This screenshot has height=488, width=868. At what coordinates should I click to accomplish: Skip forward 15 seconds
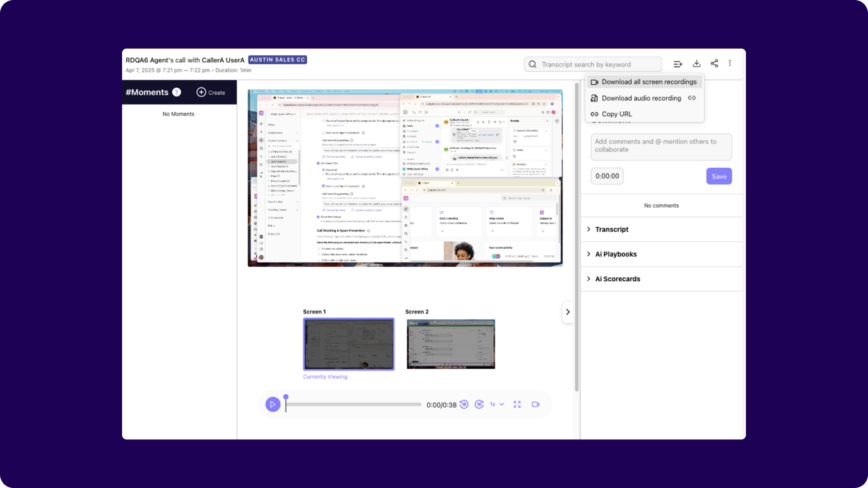pos(479,404)
